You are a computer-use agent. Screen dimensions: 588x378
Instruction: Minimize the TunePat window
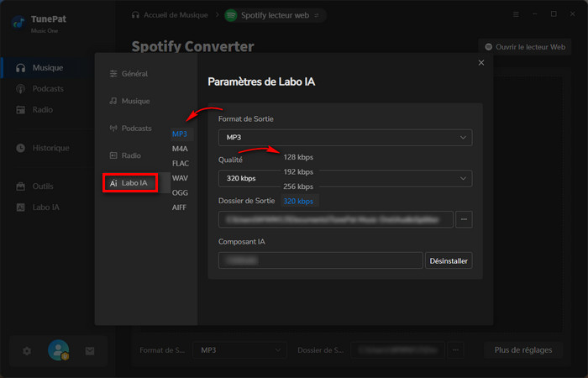tap(535, 14)
